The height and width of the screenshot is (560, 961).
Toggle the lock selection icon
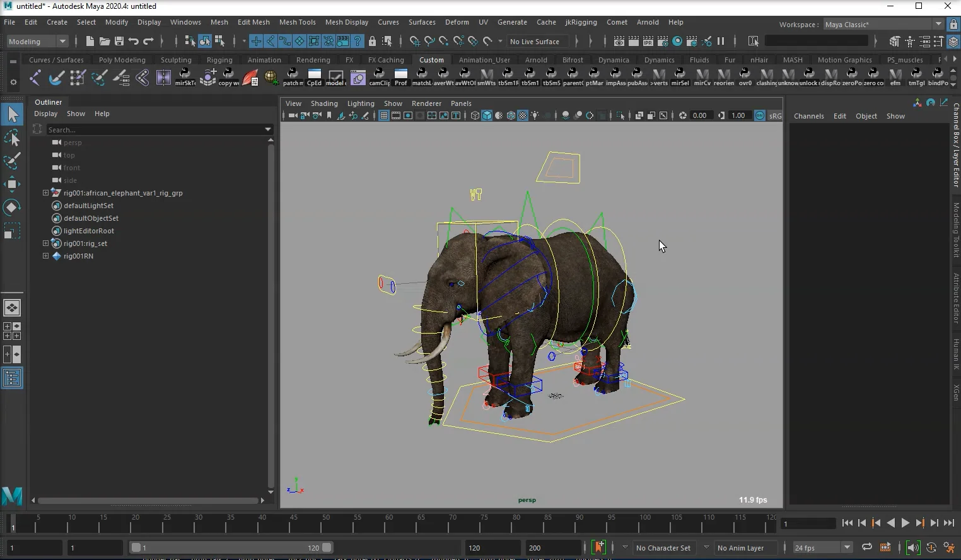pos(372,41)
